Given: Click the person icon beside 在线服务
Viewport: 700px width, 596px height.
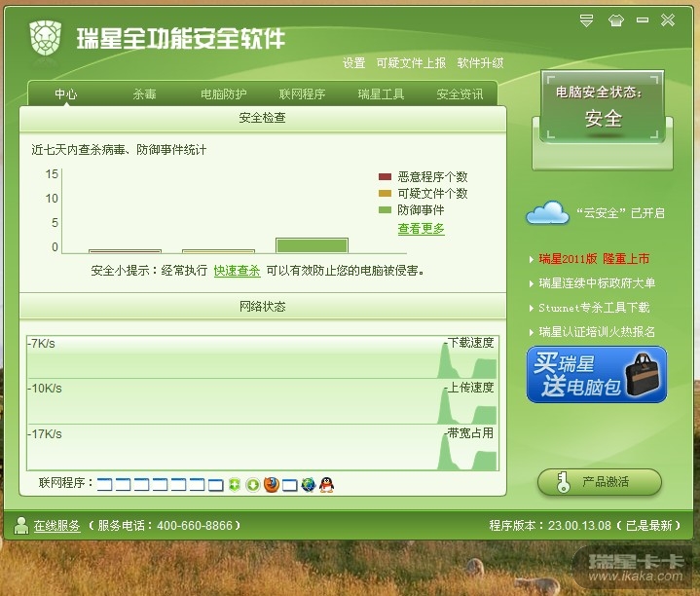Looking at the screenshot, I should pos(20,526).
